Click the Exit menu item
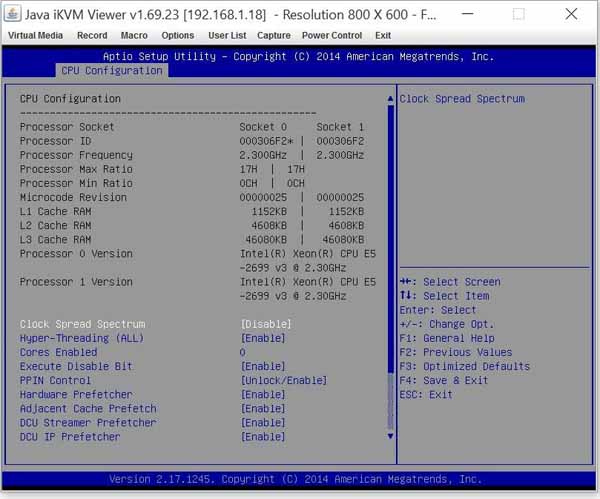Viewport: 600px width, 499px height. (x=383, y=35)
